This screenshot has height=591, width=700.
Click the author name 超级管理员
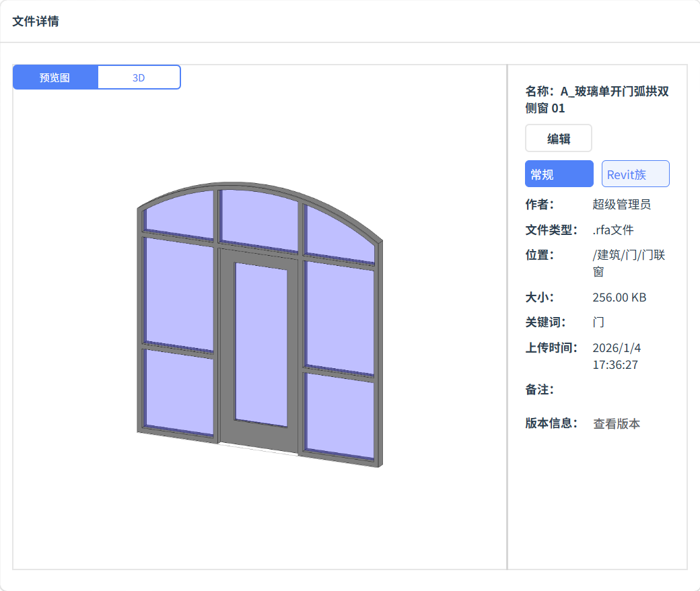click(620, 204)
